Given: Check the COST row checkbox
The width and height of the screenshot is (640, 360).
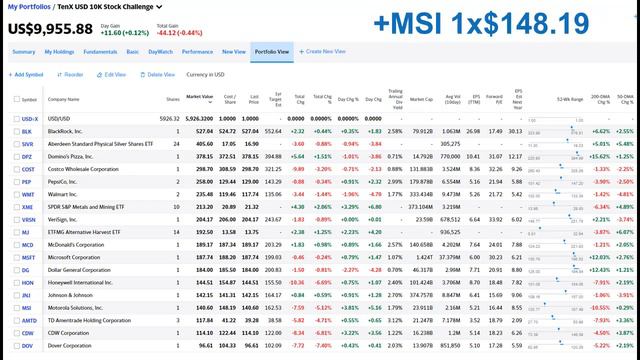Looking at the screenshot, I should point(17,169).
